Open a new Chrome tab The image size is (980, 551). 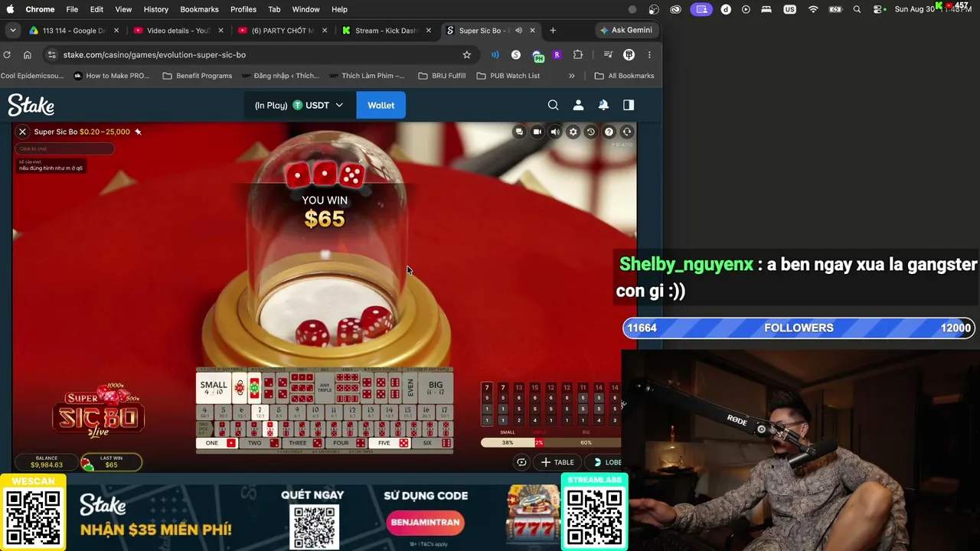[x=553, y=31]
